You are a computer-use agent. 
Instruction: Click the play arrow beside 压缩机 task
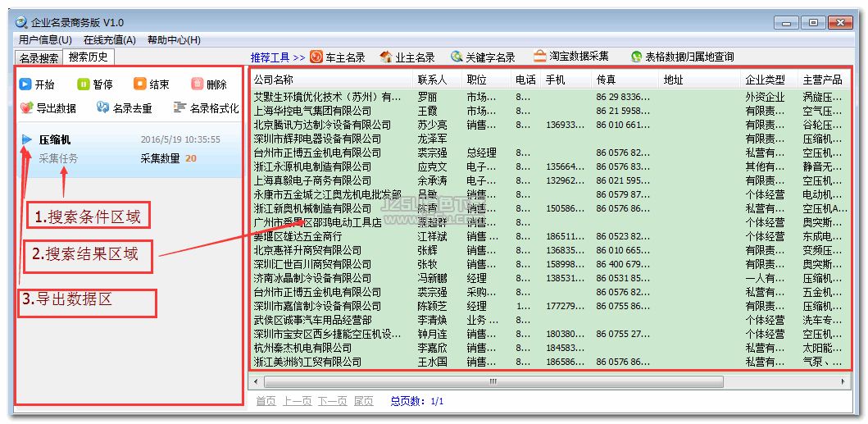(x=26, y=139)
